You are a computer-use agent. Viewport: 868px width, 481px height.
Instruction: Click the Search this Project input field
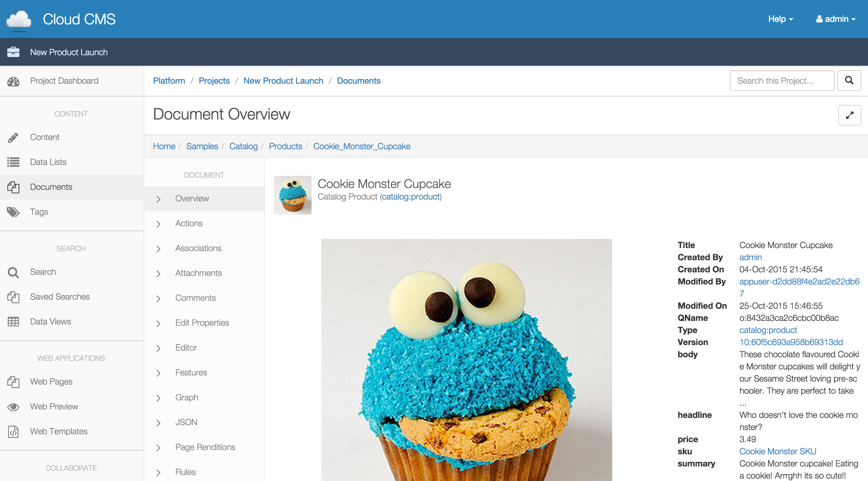[x=782, y=81]
